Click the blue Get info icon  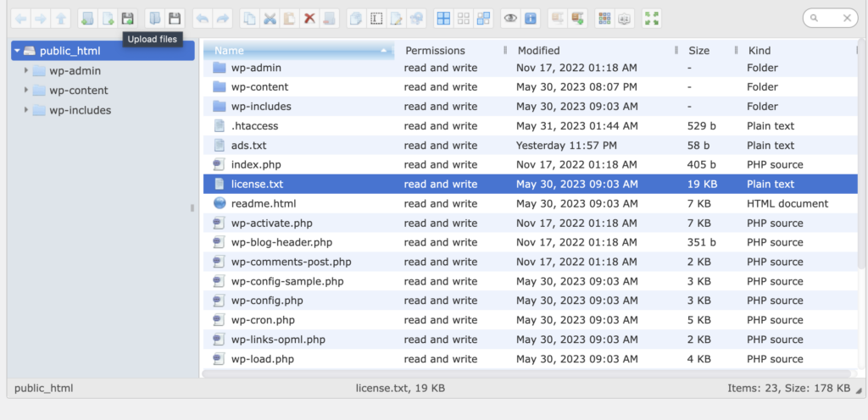pos(531,19)
